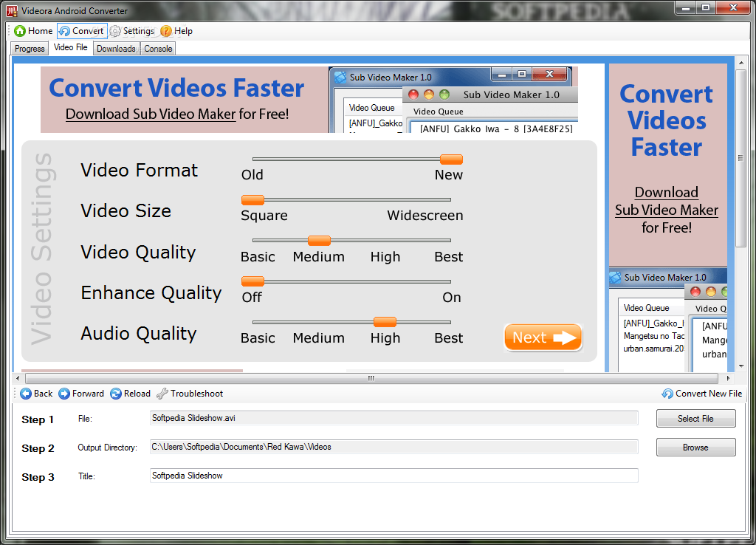Click the Best label under Audio Quality
The height and width of the screenshot is (545, 756).
click(x=448, y=338)
